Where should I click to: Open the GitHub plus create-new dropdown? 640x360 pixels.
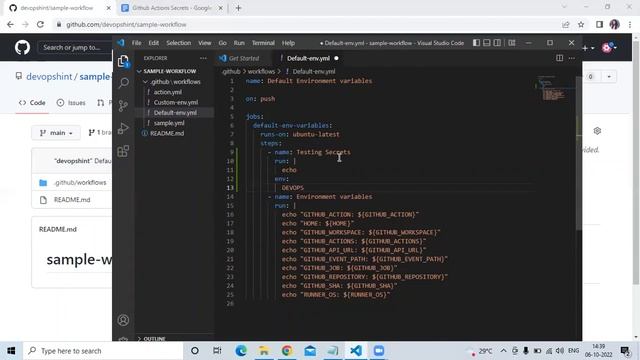click(x=588, y=48)
